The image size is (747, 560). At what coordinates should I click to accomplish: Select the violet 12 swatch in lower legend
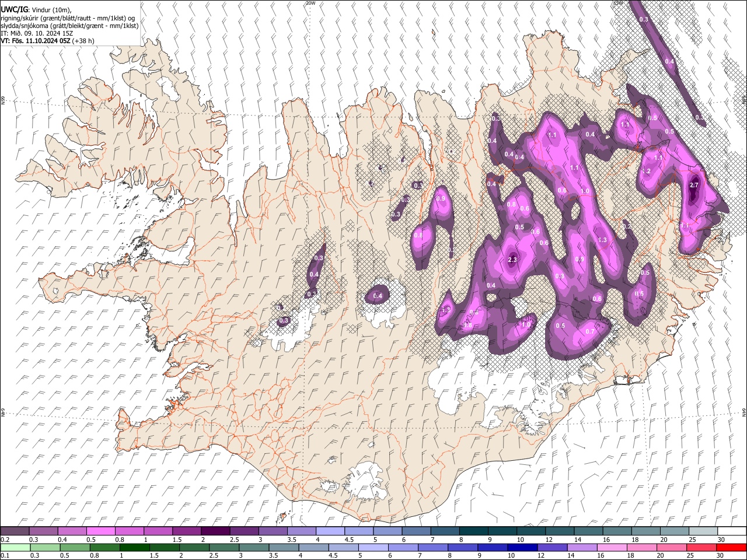(x=553, y=548)
